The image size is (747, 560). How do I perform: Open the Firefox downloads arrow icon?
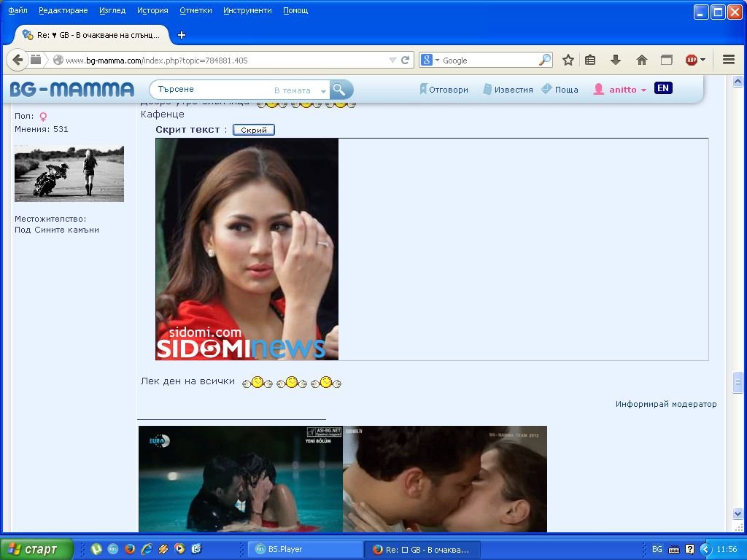[x=615, y=61]
